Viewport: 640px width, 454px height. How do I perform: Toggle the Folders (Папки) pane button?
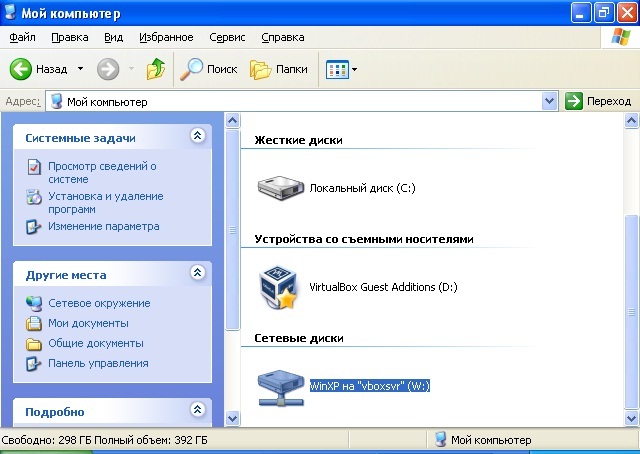point(278,70)
